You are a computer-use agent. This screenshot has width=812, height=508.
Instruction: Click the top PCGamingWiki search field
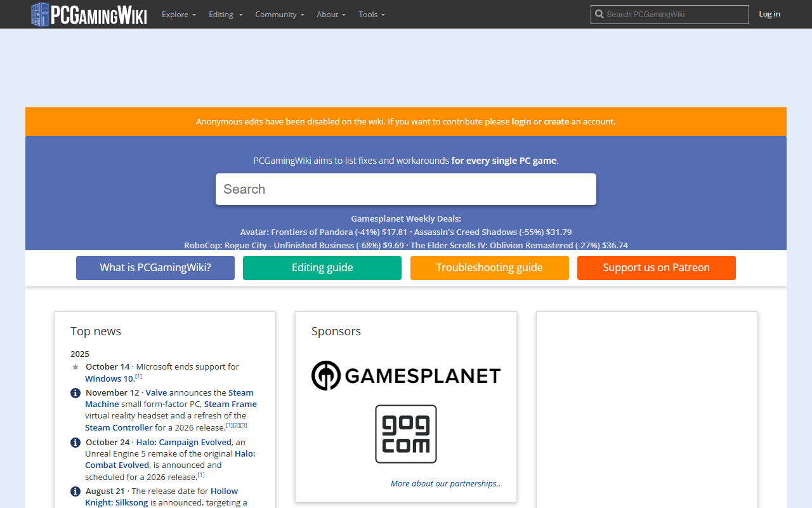point(670,14)
